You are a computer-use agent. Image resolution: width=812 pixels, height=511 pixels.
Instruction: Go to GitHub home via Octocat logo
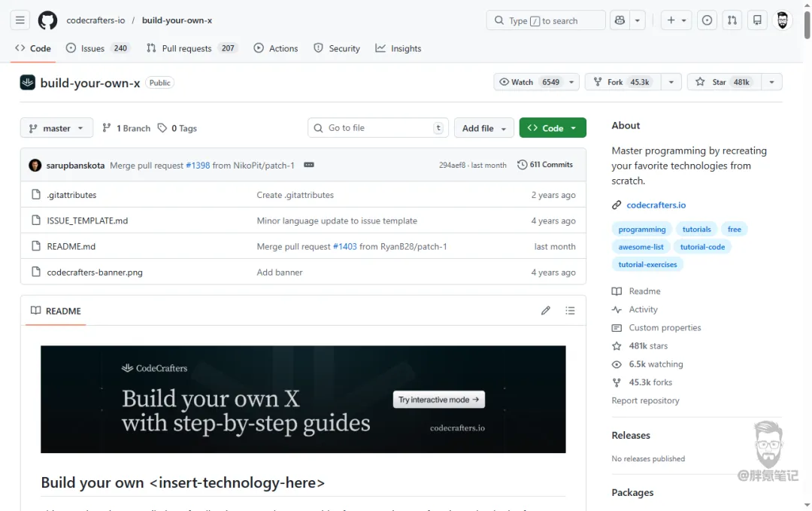point(47,20)
